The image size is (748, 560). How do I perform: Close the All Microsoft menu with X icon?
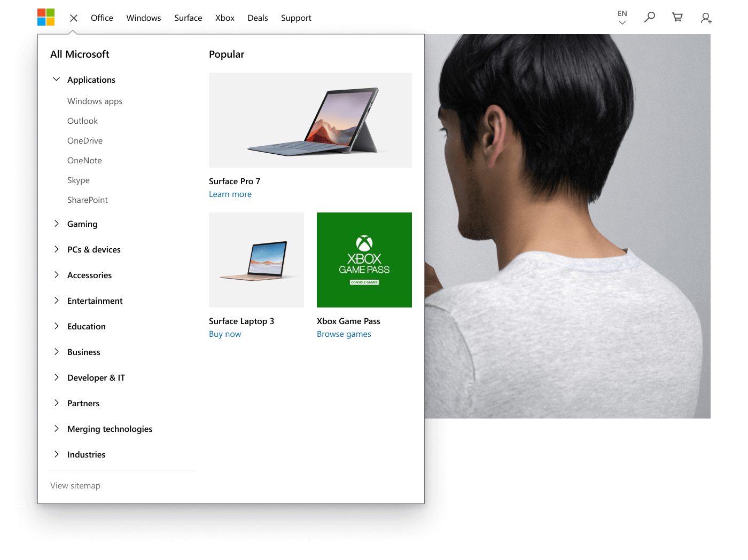point(74,18)
